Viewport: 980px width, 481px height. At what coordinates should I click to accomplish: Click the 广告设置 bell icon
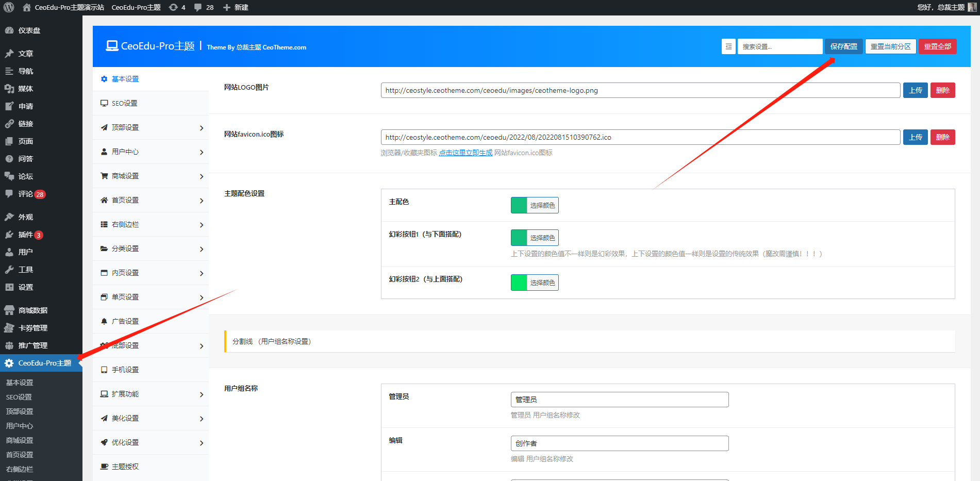pyautogui.click(x=104, y=321)
